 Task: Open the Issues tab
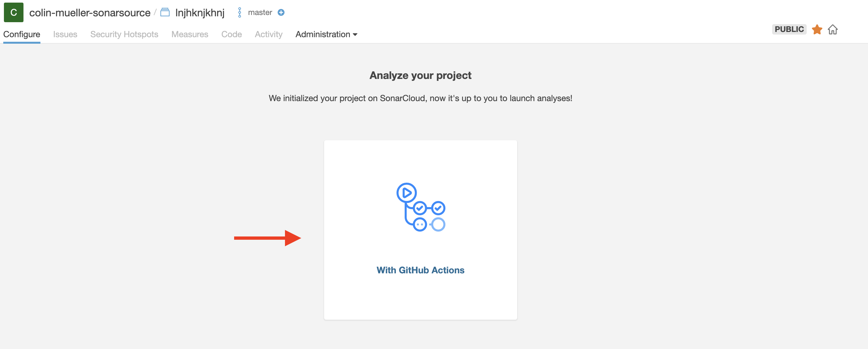[65, 34]
